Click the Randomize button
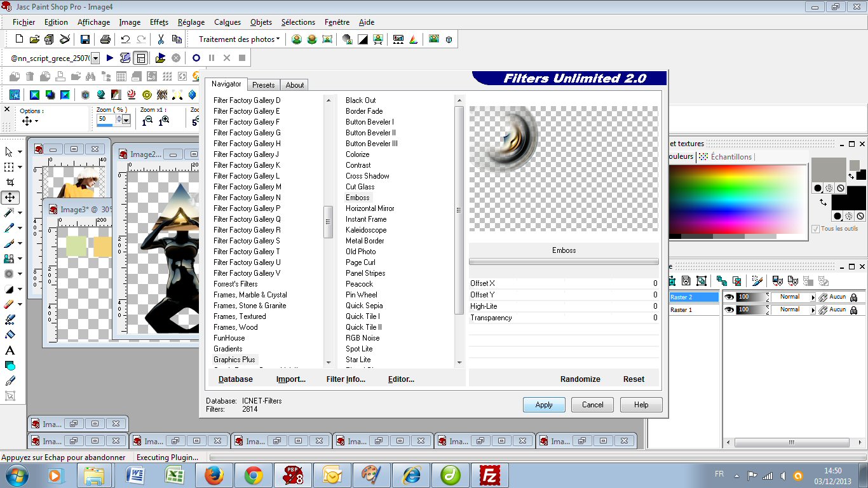The image size is (868, 488). [x=580, y=379]
